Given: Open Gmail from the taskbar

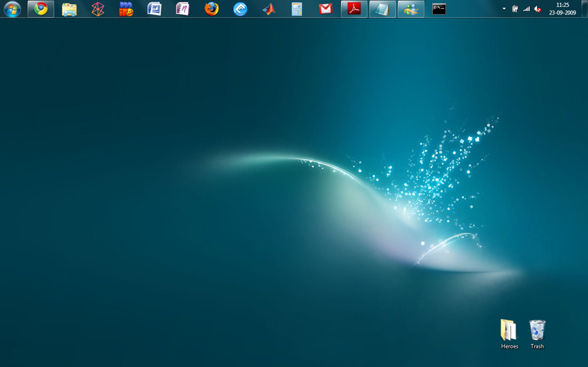Looking at the screenshot, I should [x=325, y=9].
